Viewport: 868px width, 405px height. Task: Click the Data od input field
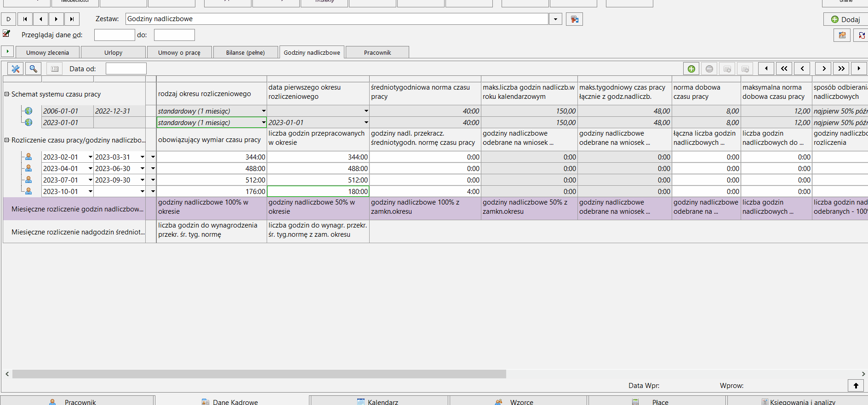tap(126, 68)
